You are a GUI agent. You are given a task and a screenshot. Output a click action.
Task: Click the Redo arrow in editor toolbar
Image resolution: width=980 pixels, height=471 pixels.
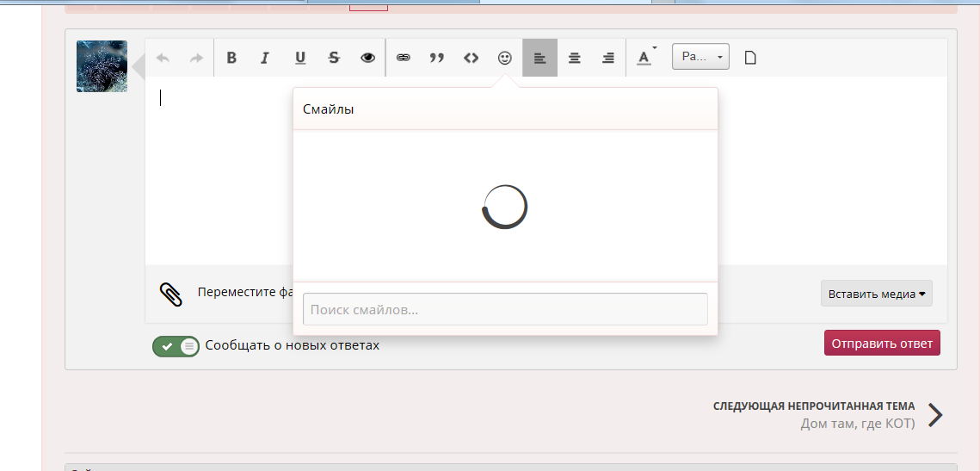coord(196,58)
